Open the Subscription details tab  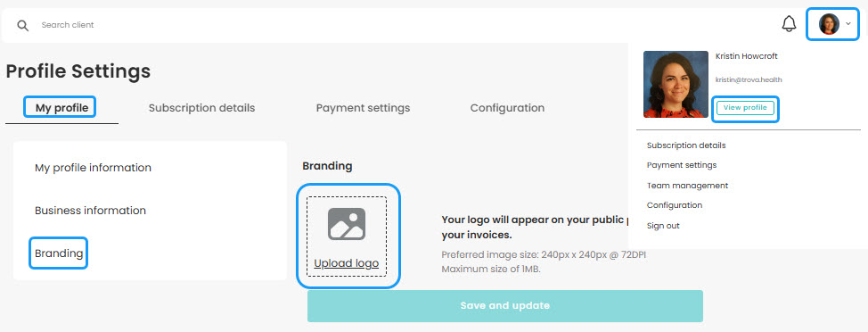[x=202, y=107]
